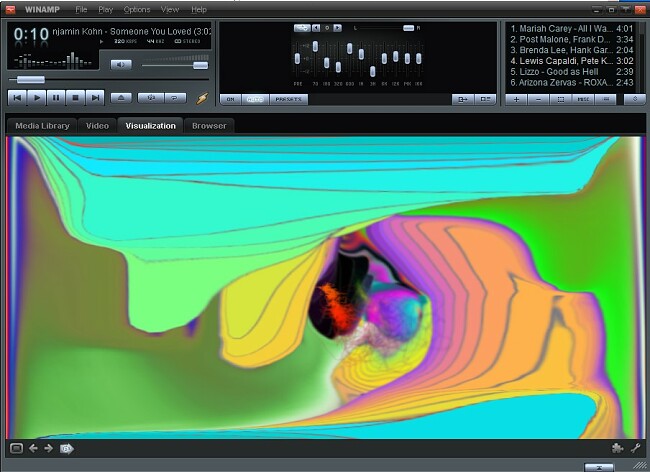Click the Winamp lightning bolt icon
This screenshot has width=650, height=472.
tap(202, 98)
